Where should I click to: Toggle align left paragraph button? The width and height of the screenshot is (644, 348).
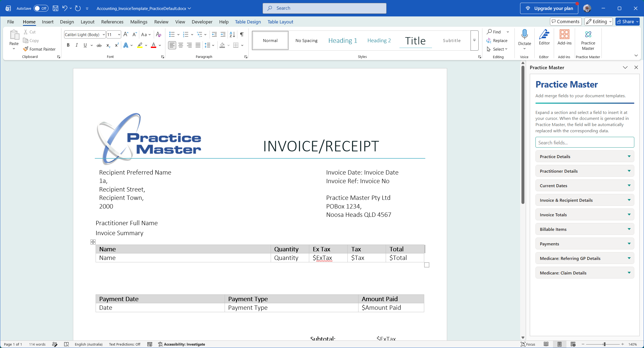(x=172, y=45)
